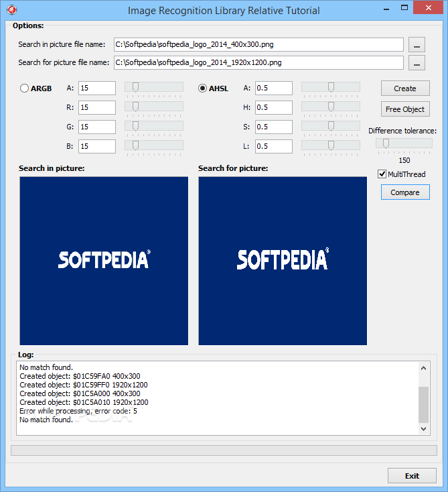This screenshot has height=492, width=448.
Task: Maximize the Image Recognition Library window
Action: point(404,9)
